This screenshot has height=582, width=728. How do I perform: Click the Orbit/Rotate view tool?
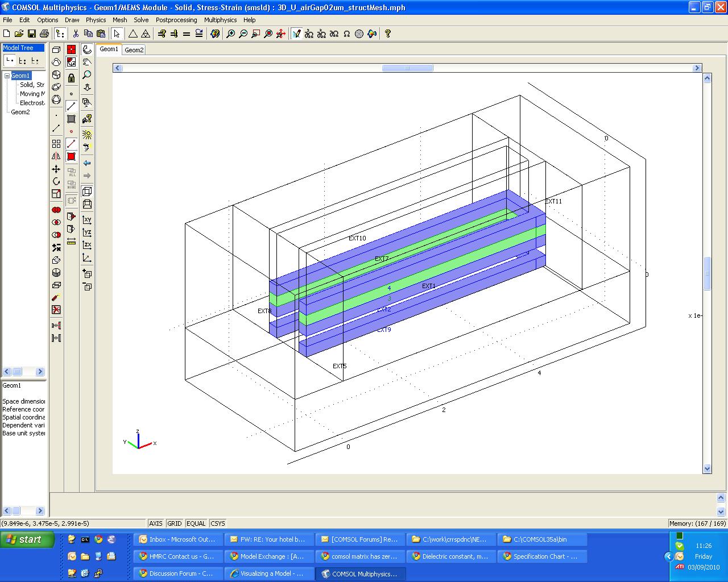pyautogui.click(x=87, y=50)
